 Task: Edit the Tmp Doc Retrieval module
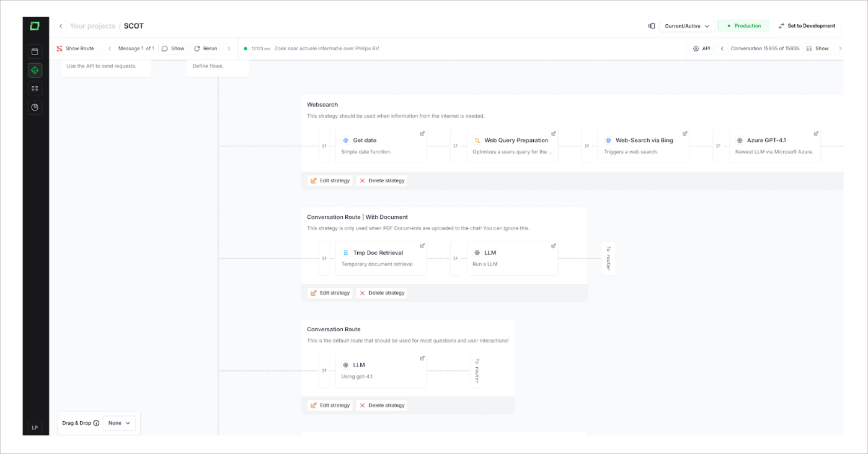(x=423, y=246)
